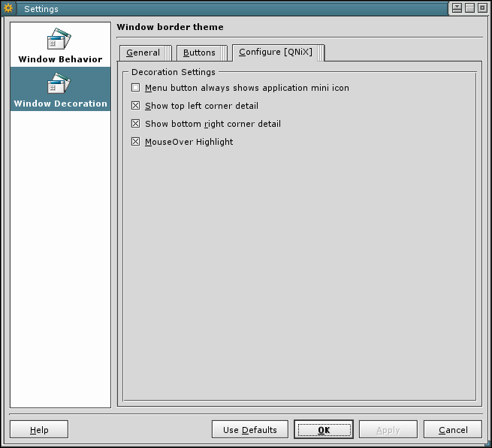
Task: Uncheck Show bottom right corner detail
Action: tap(135, 124)
